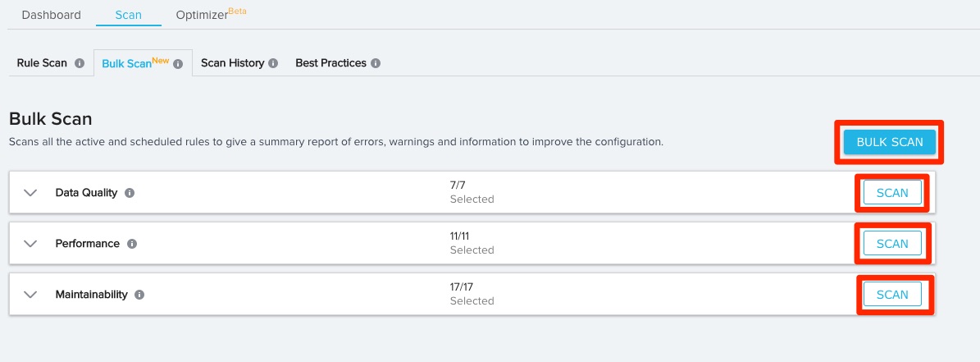Image resolution: width=980 pixels, height=362 pixels.
Task: Go to the Rule Scan sub-tab
Action: [42, 63]
